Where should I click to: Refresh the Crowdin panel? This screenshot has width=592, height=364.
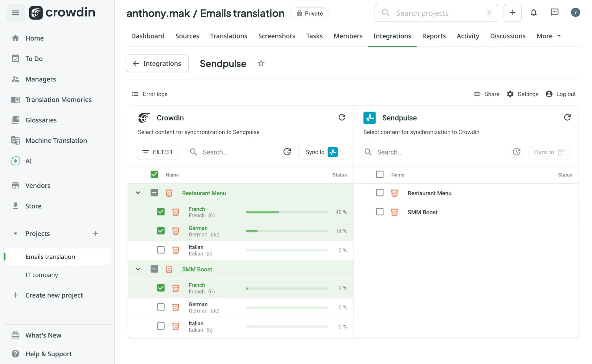tap(342, 117)
